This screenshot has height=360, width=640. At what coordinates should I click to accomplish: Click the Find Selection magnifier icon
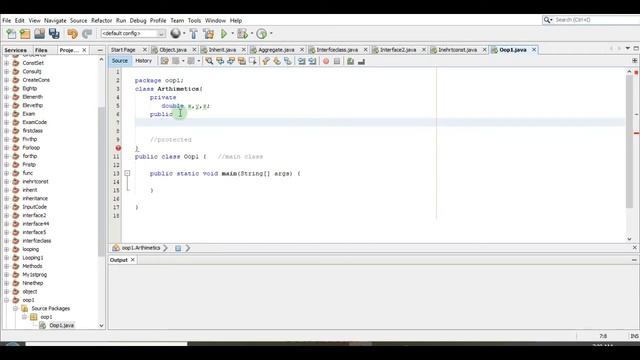point(209,61)
